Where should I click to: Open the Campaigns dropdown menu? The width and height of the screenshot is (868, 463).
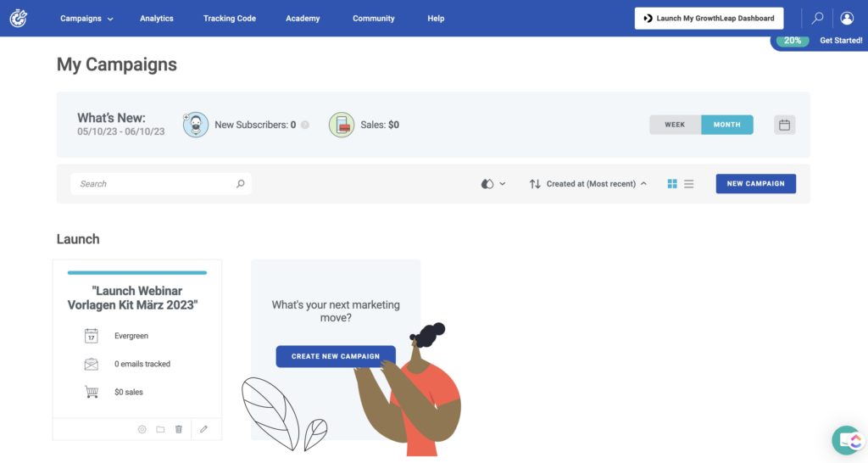coord(86,19)
